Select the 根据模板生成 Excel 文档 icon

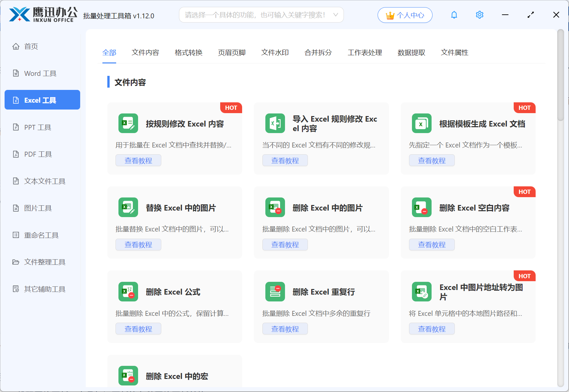(x=421, y=123)
